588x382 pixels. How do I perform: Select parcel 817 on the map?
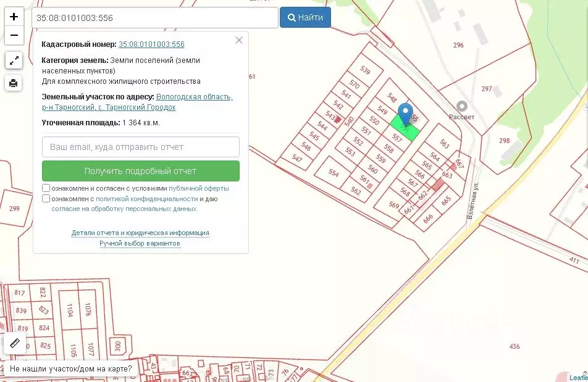point(20,293)
